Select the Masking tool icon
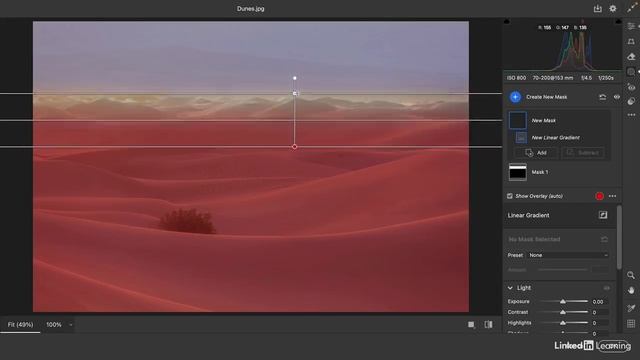Image resolution: width=640 pixels, height=360 pixels. click(x=631, y=72)
